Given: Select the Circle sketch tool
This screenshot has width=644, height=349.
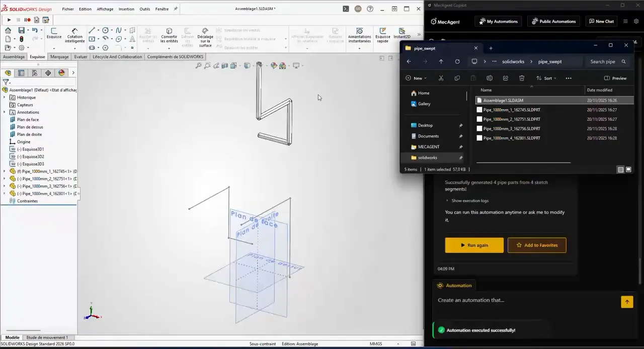Looking at the screenshot, I should (x=105, y=31).
